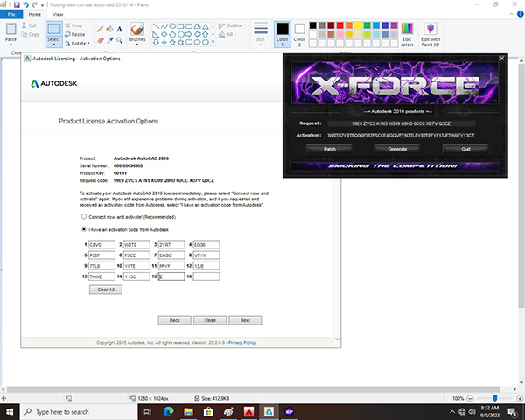Save the image using the title bar icon

pyautogui.click(x=17, y=4)
